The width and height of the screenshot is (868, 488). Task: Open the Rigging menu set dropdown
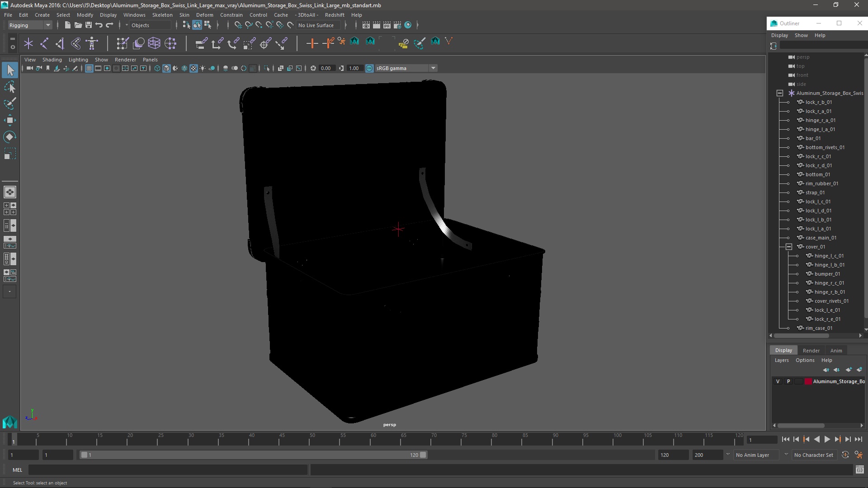point(30,25)
